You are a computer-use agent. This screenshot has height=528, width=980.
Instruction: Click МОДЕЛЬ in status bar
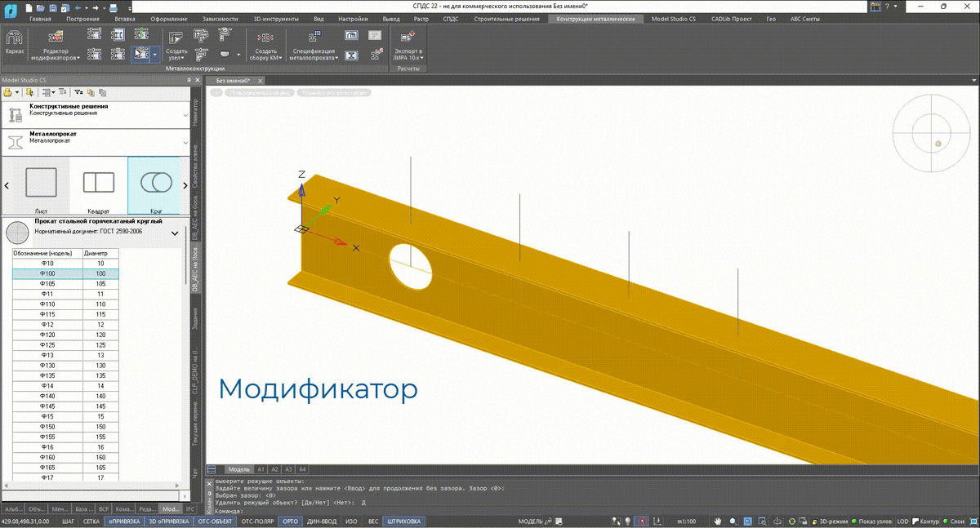[531, 521]
